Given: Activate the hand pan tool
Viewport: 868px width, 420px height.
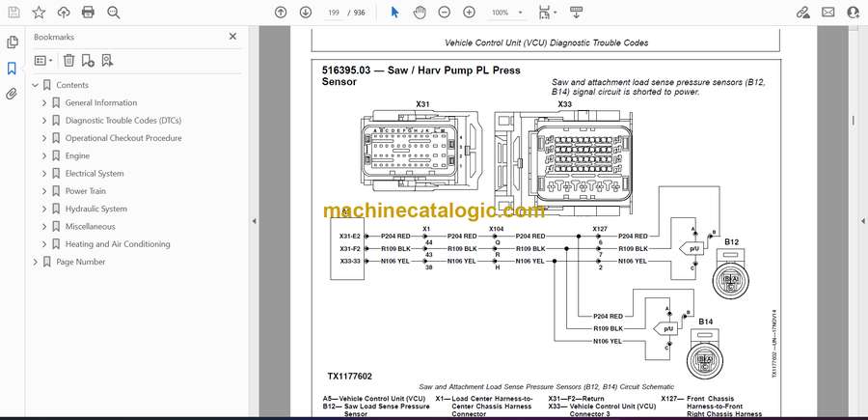Looking at the screenshot, I should tap(420, 13).
